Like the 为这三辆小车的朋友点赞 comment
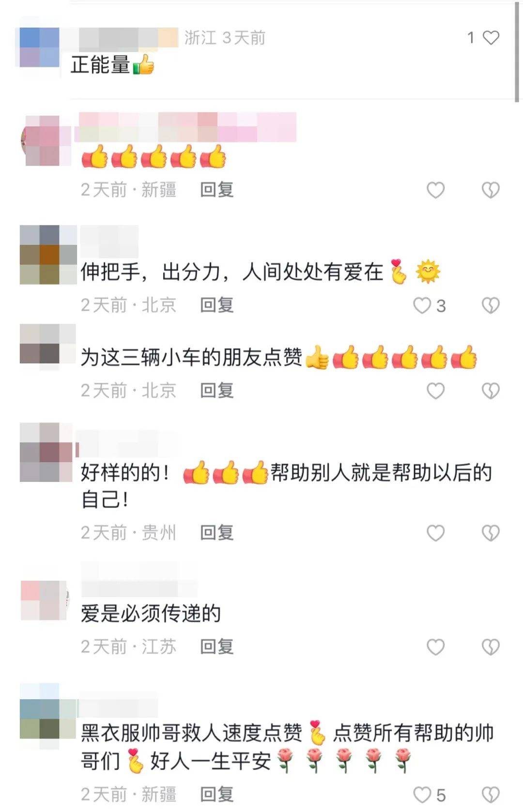The width and height of the screenshot is (523, 812). tap(435, 391)
